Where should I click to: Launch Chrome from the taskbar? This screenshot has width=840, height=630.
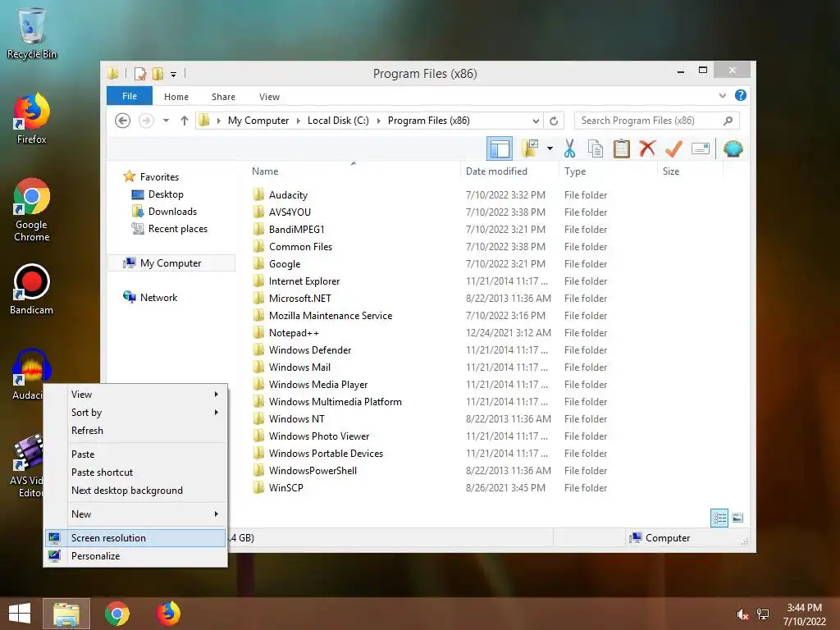pos(117,614)
